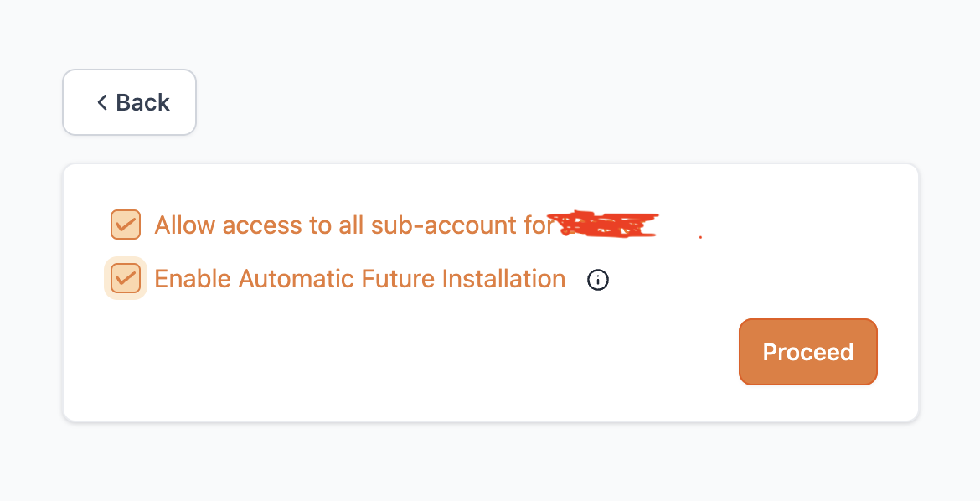Toggle the second checkbox in the card
This screenshot has height=501, width=980.
pyautogui.click(x=126, y=278)
